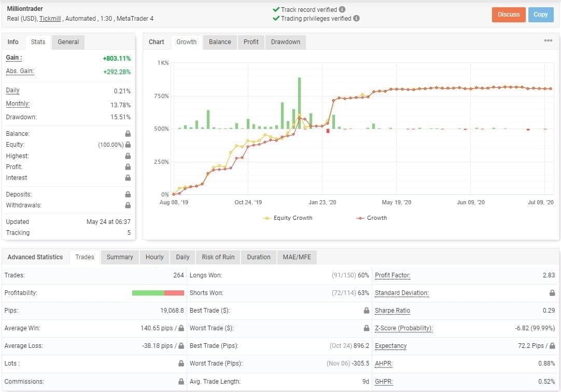Image resolution: width=561 pixels, height=392 pixels.
Task: Click the lock icon next to Lots
Action: coord(180,363)
